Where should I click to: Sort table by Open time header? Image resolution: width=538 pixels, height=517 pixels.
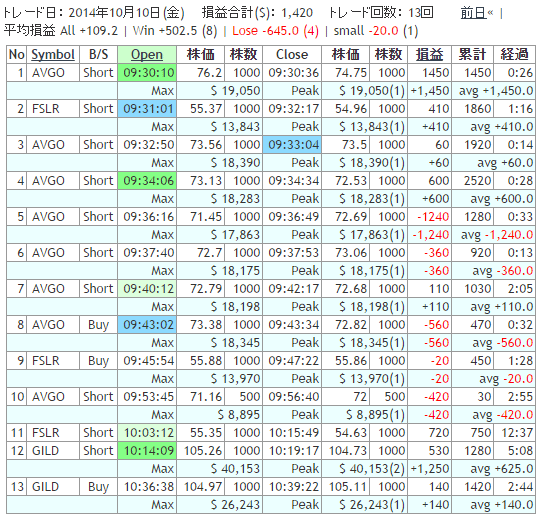[x=147, y=55]
